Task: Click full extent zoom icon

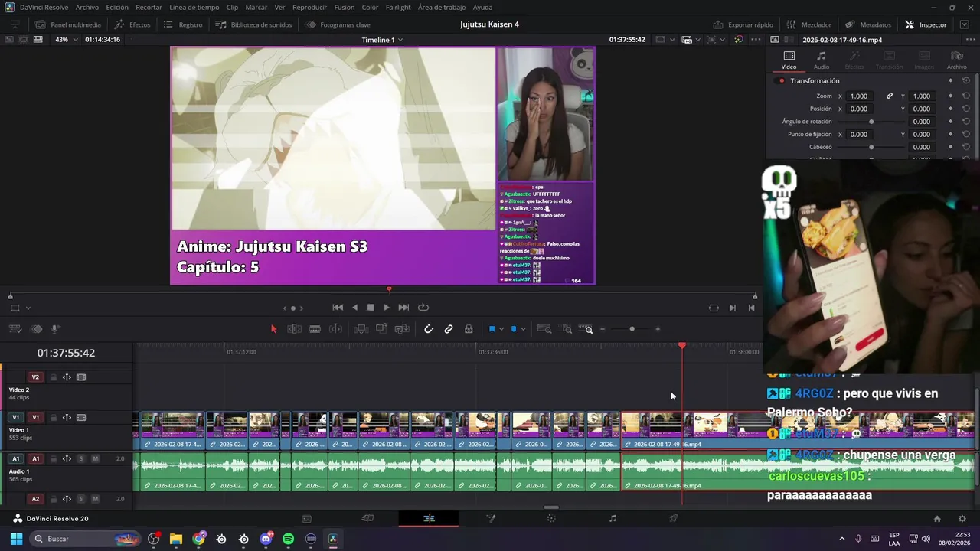Action: tap(544, 329)
